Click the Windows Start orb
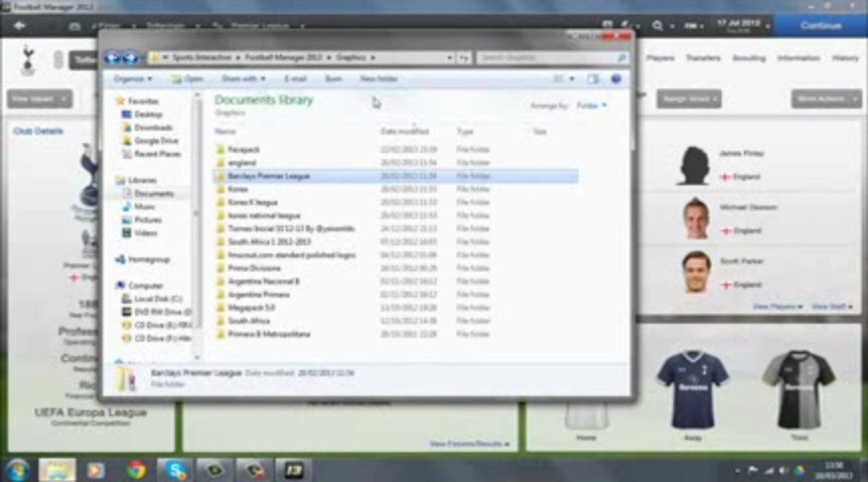 tap(17, 470)
